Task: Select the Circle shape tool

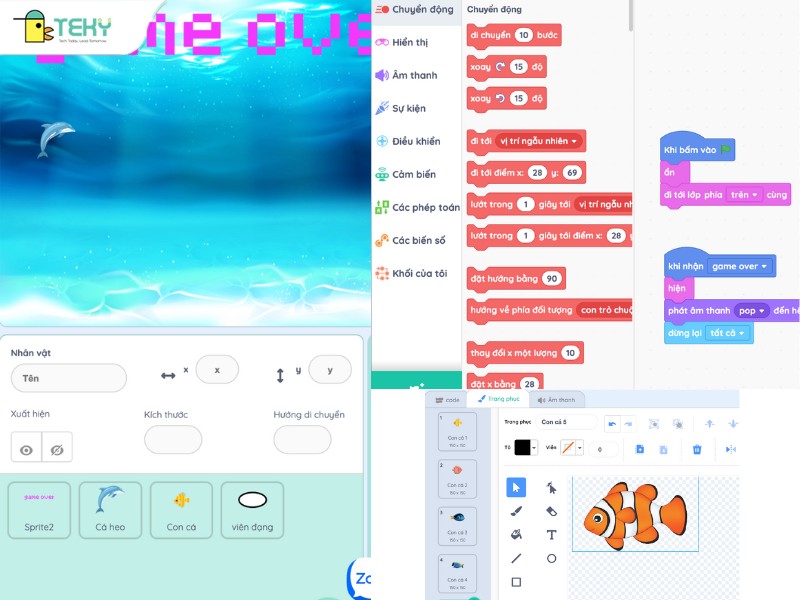Action: 551,558
